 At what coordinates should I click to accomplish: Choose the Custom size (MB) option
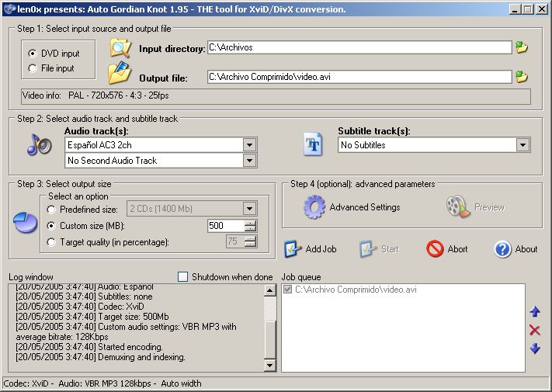51,226
